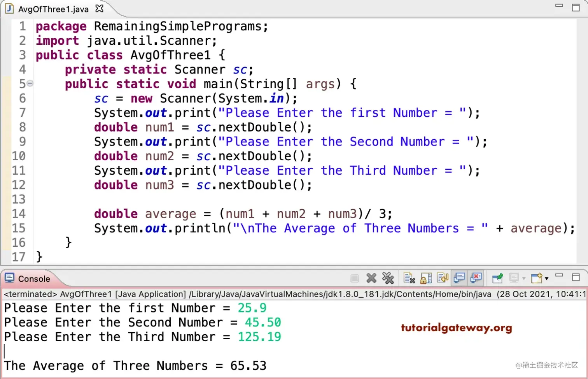Click the class name 'AvgOfThree1' in code
The image size is (588, 379).
(170, 55)
